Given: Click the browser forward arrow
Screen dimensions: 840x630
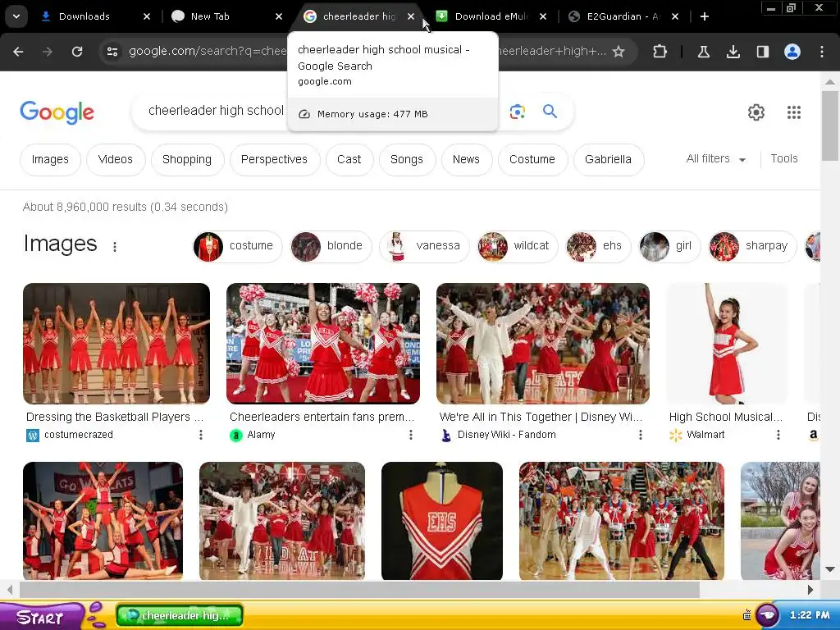Looking at the screenshot, I should click(48, 52).
